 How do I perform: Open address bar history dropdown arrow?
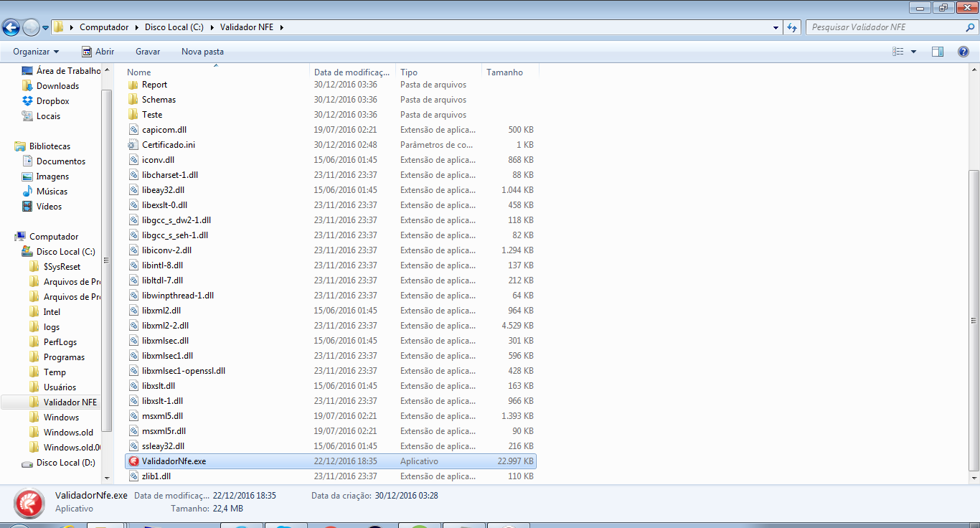tap(776, 27)
